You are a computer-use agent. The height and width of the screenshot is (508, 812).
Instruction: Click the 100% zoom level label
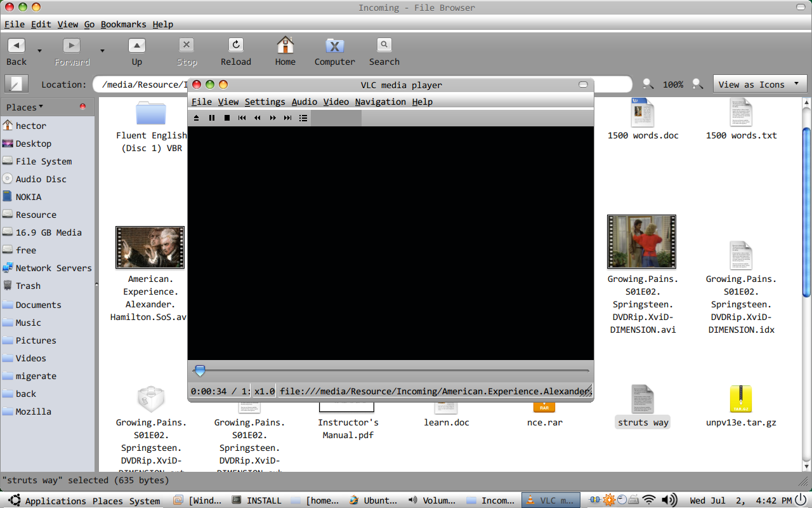click(x=673, y=84)
